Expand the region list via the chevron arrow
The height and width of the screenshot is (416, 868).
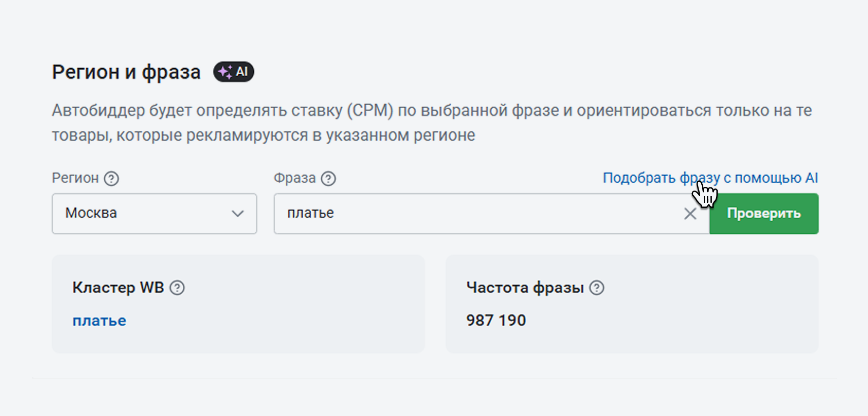pos(238,214)
